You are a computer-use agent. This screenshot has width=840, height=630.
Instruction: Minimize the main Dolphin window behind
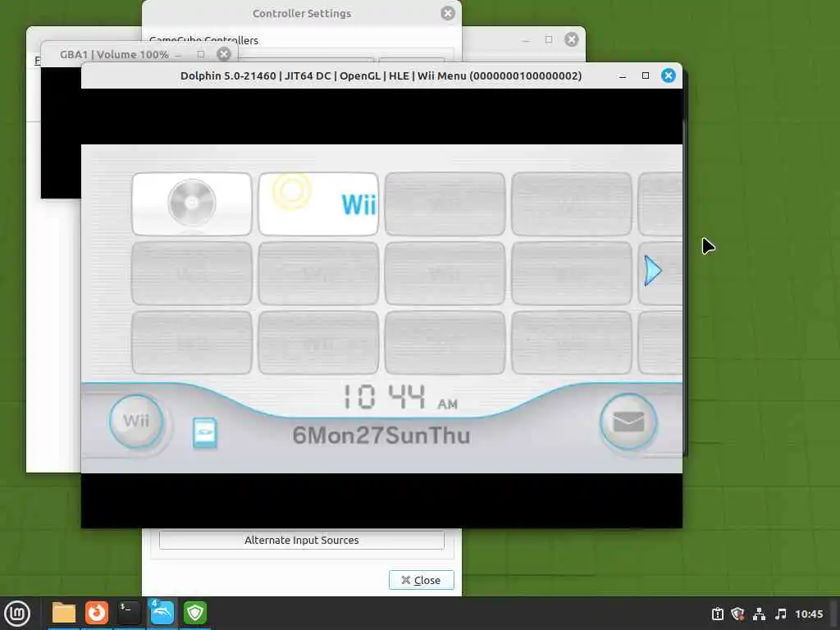(x=526, y=40)
